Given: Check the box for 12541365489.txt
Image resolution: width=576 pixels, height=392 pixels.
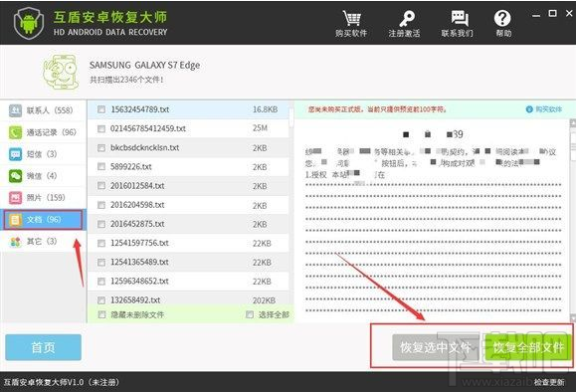Looking at the screenshot, I should [x=101, y=263].
